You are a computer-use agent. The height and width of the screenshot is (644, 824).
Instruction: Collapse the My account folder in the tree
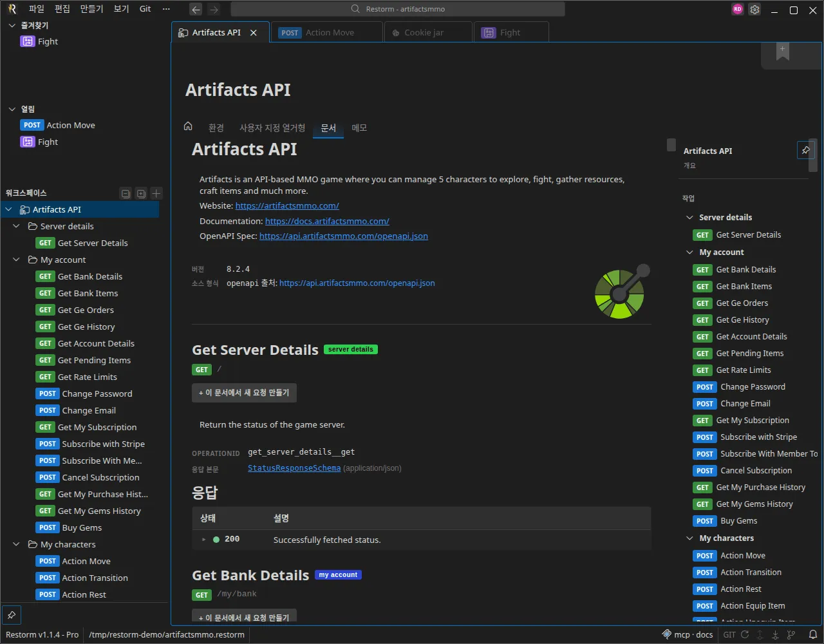[17, 260]
